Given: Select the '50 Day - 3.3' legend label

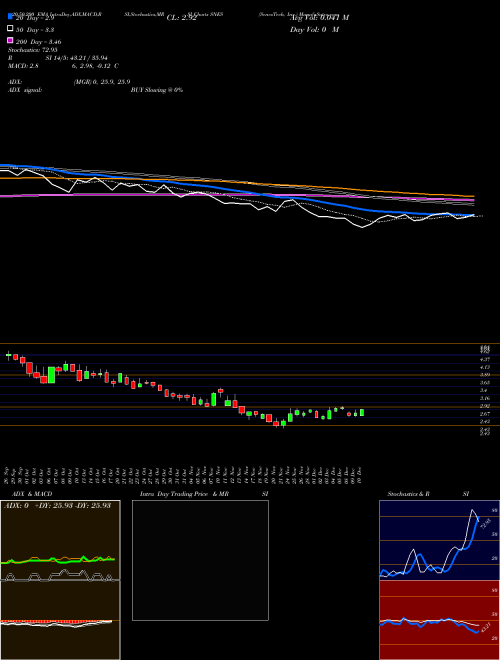Looking at the screenshot, I should (x=35, y=30).
